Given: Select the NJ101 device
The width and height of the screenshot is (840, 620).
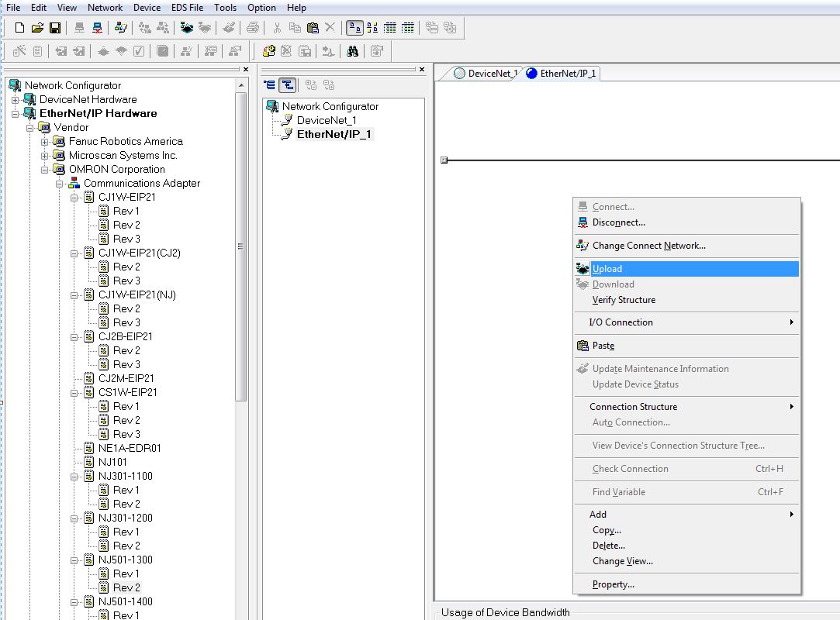Looking at the screenshot, I should point(112,462).
